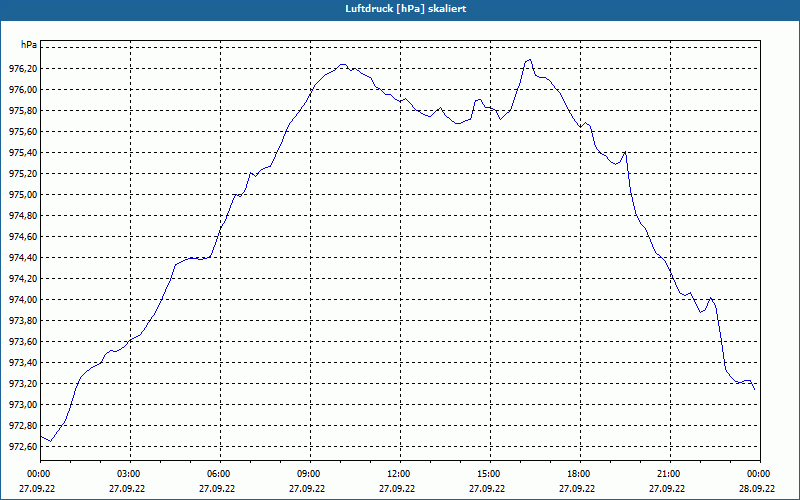
Task: Select the 975,00 y-axis value
Action: (x=23, y=195)
